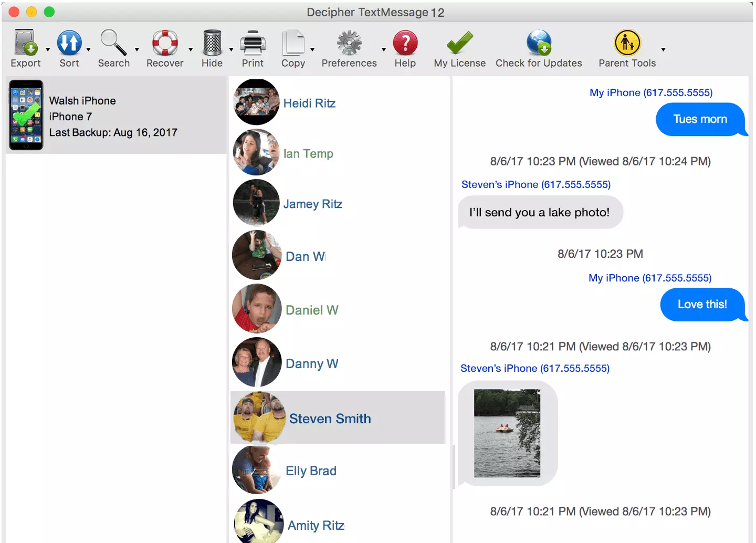
Task: Select Jamey Ritz contact
Action: click(x=338, y=203)
